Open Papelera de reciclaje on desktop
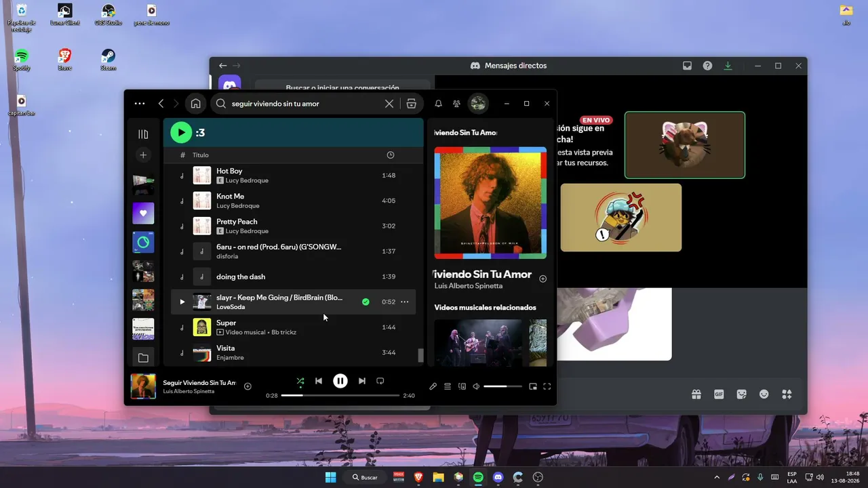868x488 pixels. (x=21, y=18)
